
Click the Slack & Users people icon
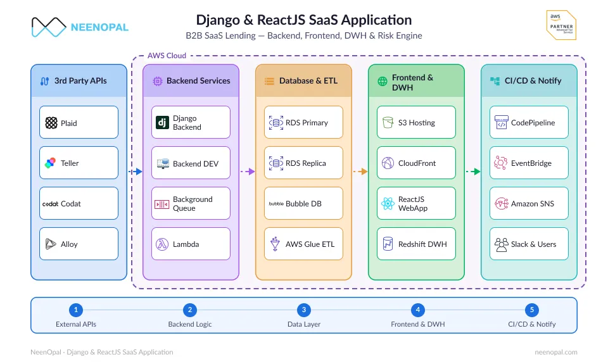502,244
